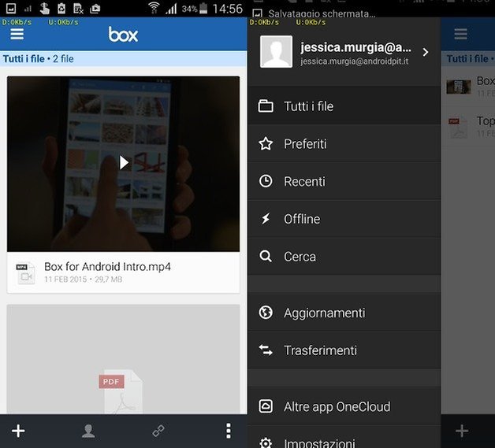Tap the collaborators person icon in bottom bar
Image resolution: width=495 pixels, height=448 pixels.
click(88, 431)
